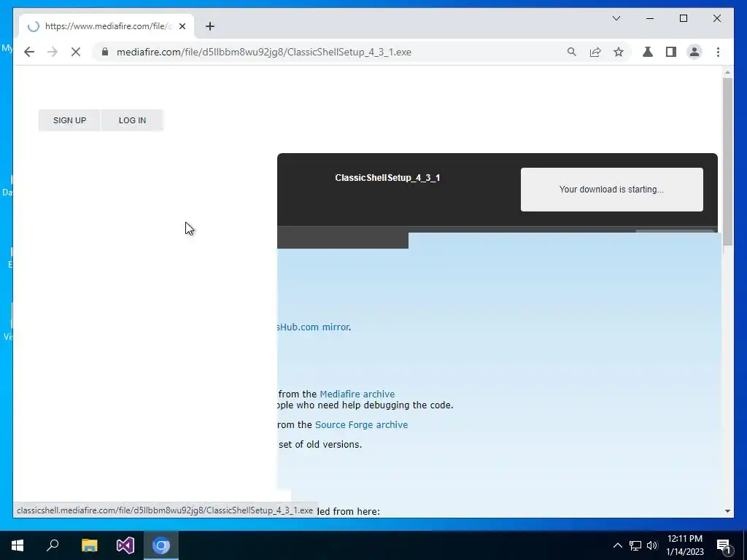This screenshot has width=747, height=560.
Task: Open the Windows Start menu
Action: pyautogui.click(x=18, y=545)
